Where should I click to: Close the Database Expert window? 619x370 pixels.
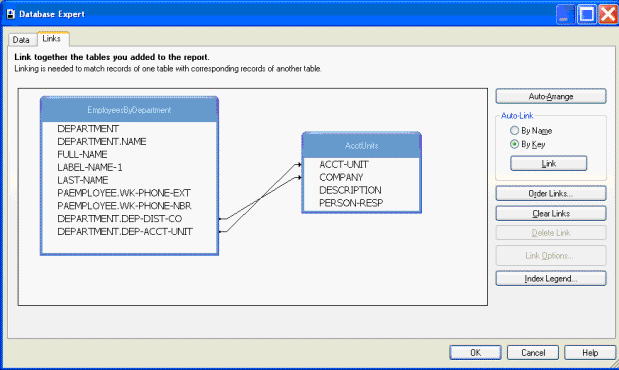coord(608,15)
